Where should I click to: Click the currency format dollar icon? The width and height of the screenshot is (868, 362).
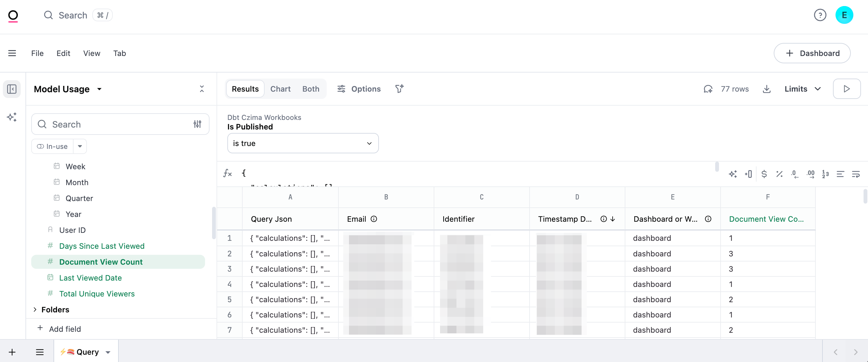764,174
